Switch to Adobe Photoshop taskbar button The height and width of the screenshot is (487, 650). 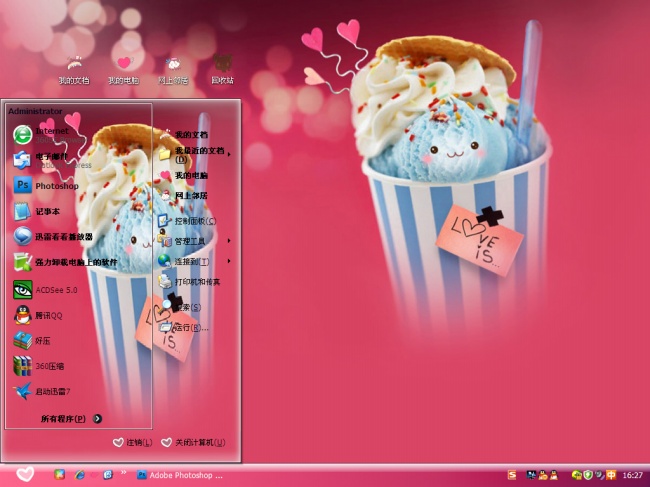(x=180, y=475)
